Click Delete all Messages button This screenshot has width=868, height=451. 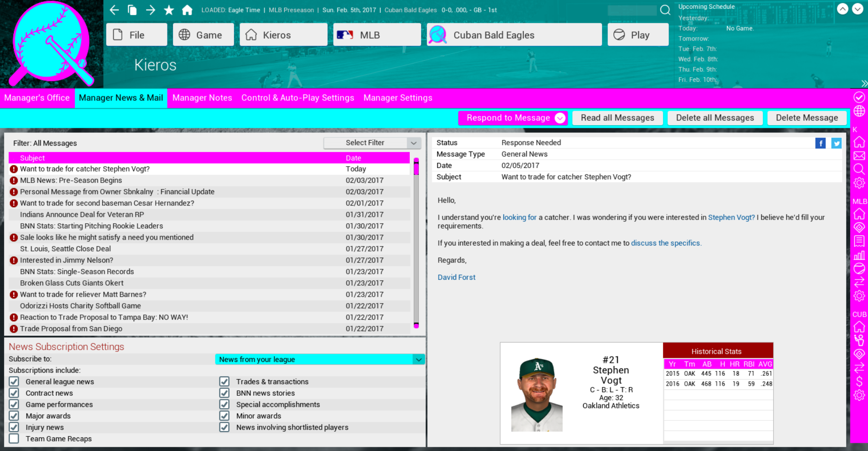pos(715,118)
